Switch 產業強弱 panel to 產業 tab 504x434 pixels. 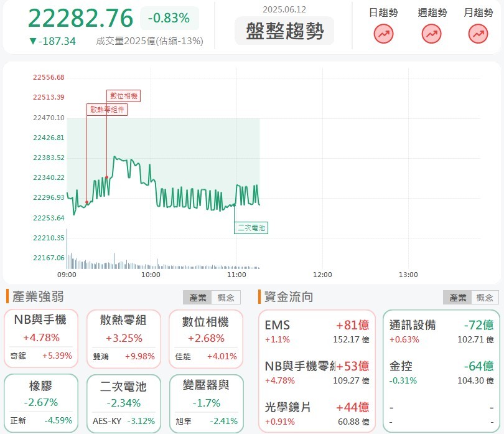click(x=197, y=298)
